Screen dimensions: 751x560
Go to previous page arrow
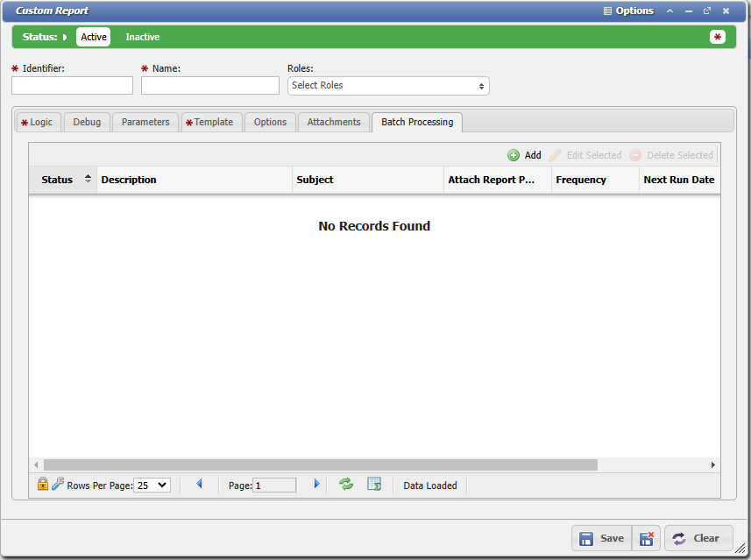point(199,484)
